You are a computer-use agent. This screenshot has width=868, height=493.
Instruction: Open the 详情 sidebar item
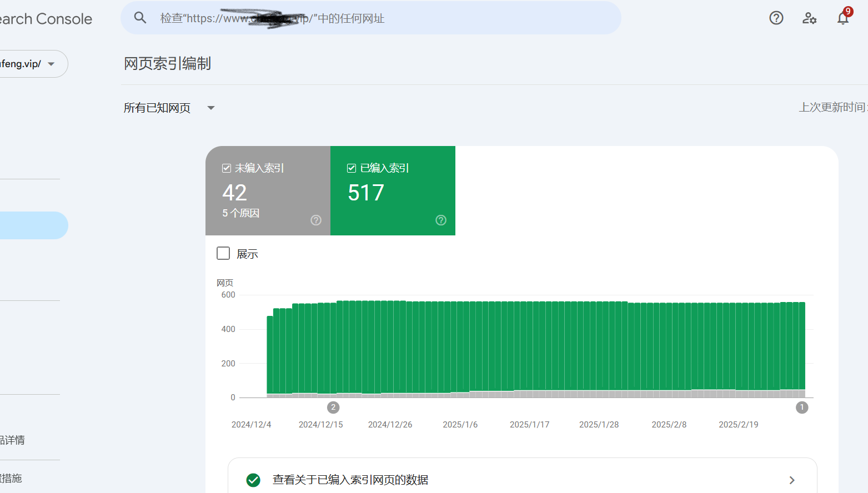pos(12,440)
